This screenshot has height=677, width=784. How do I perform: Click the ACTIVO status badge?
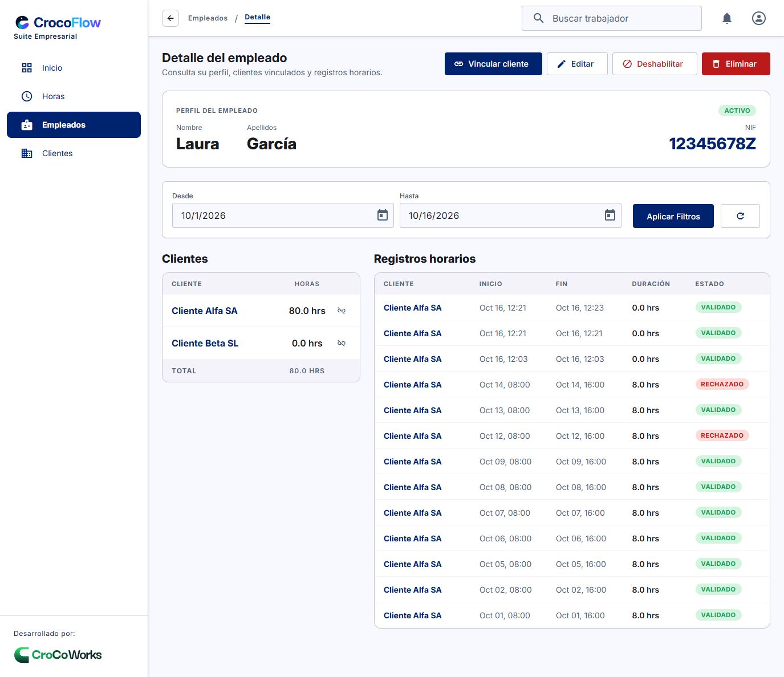coord(737,111)
